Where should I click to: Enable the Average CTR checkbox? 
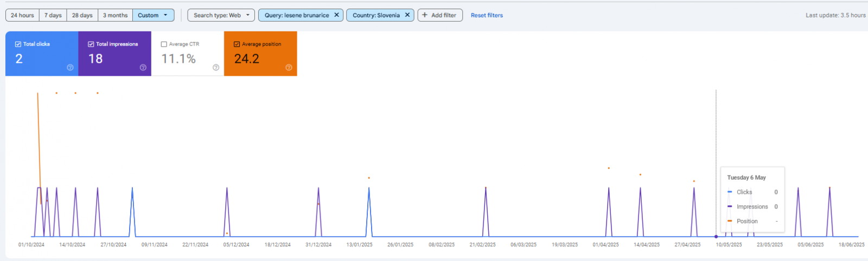point(164,44)
